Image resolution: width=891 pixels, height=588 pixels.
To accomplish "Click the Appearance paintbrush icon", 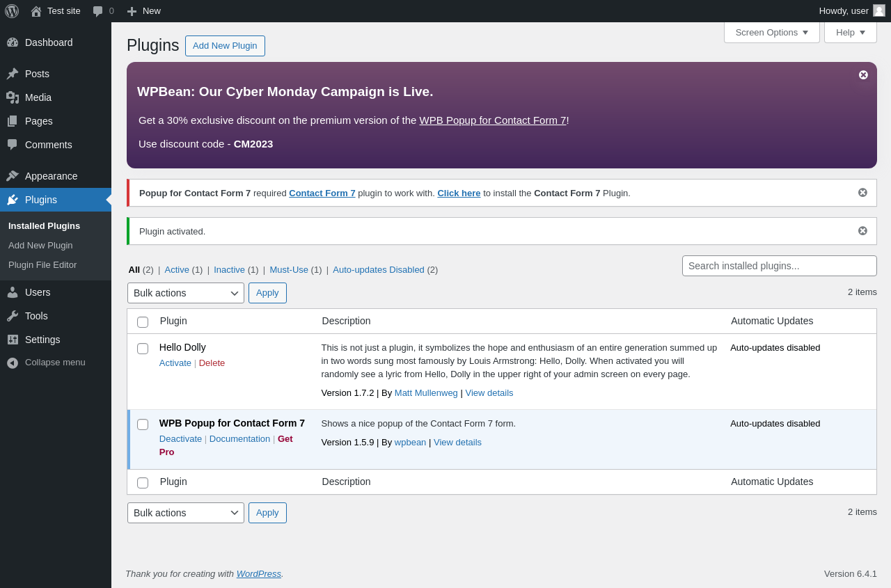I will tap(13, 176).
